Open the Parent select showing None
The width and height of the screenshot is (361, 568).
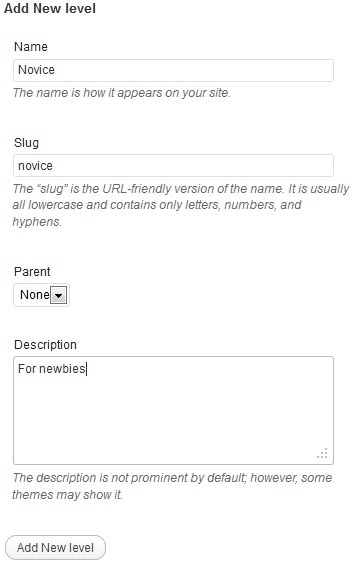click(41, 295)
